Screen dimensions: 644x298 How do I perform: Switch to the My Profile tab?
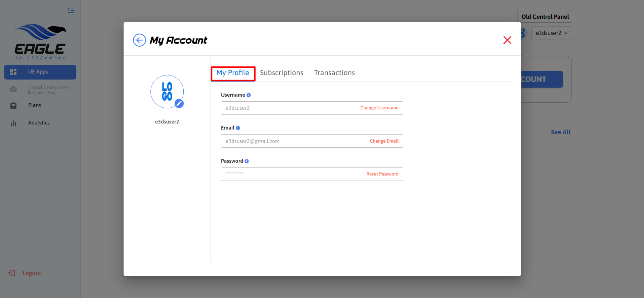point(233,73)
